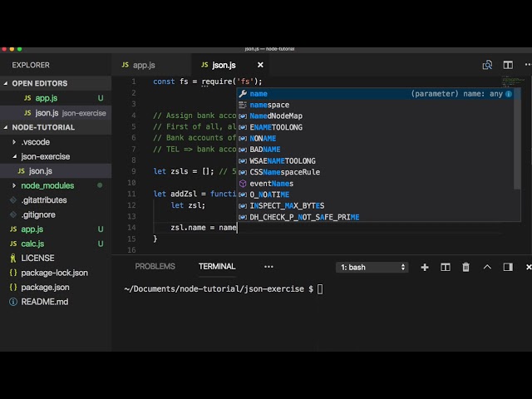Collapse the OPEN EDITORS section

pos(56,83)
